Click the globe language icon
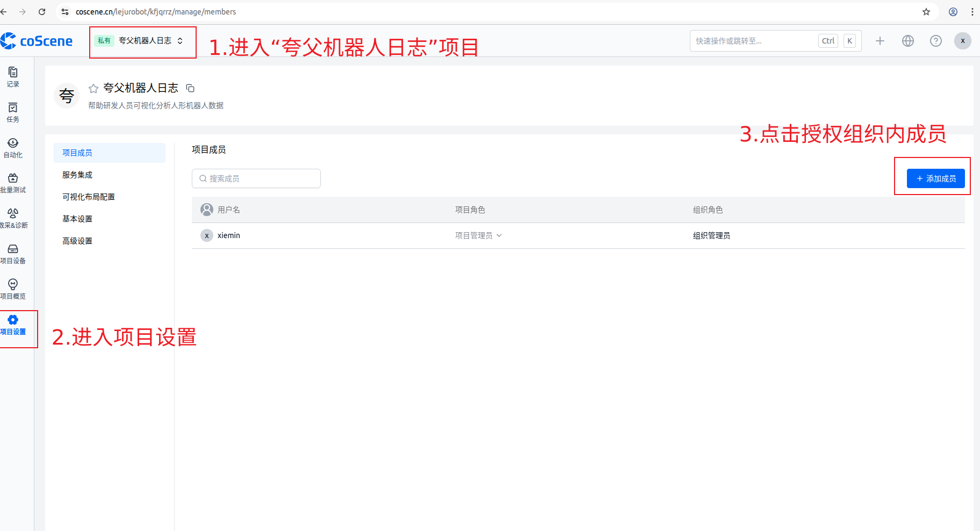This screenshot has height=531, width=980. 908,40
